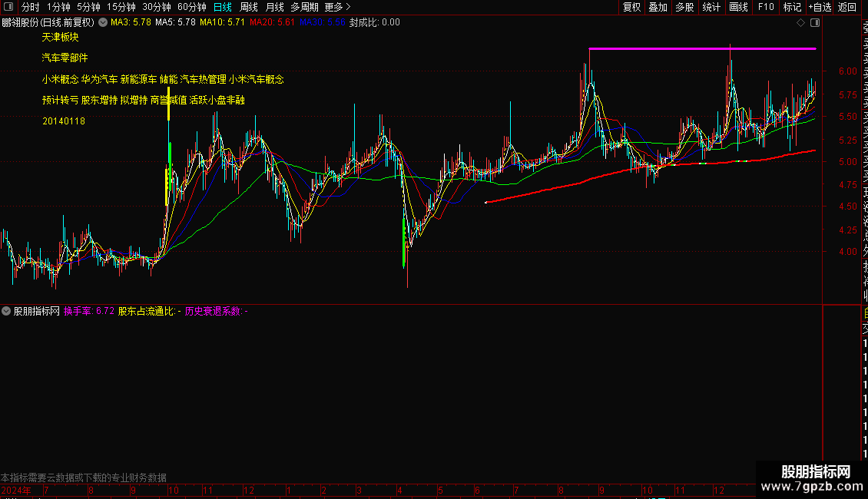868x499 pixels.
Task: Click the MA5: 5.78 indicator value
Action: tap(175, 23)
